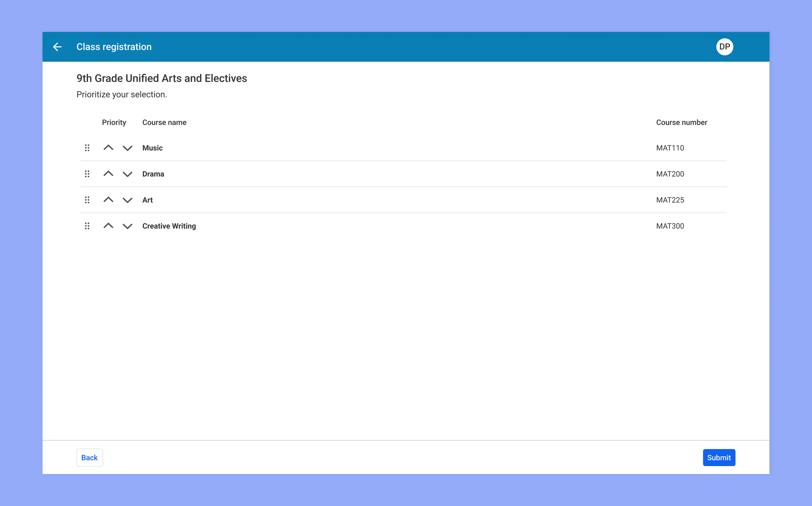Viewport: 812px width, 506px height.
Task: Click the drag handle for Creative Writing
Action: [87, 226]
